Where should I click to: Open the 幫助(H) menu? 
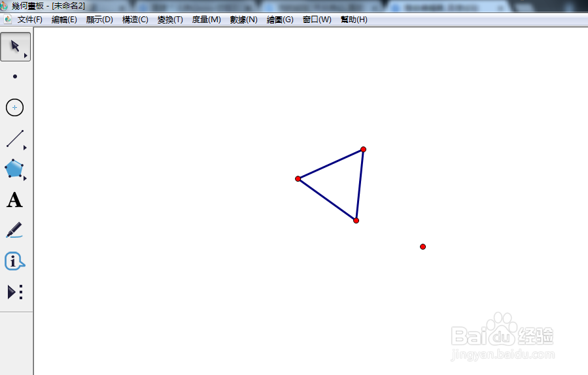[x=354, y=20]
